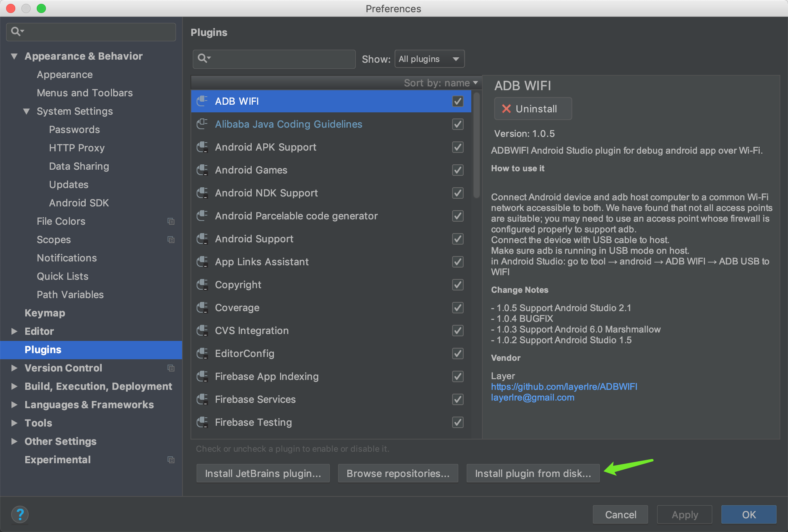Click the settings search field at top left
This screenshot has width=788, height=532.
click(x=96, y=32)
